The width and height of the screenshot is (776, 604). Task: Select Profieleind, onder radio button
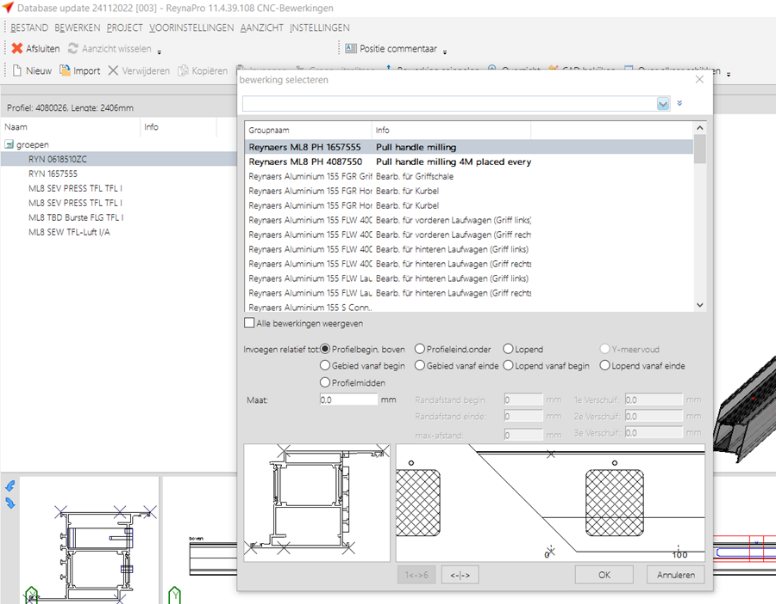click(x=420, y=349)
